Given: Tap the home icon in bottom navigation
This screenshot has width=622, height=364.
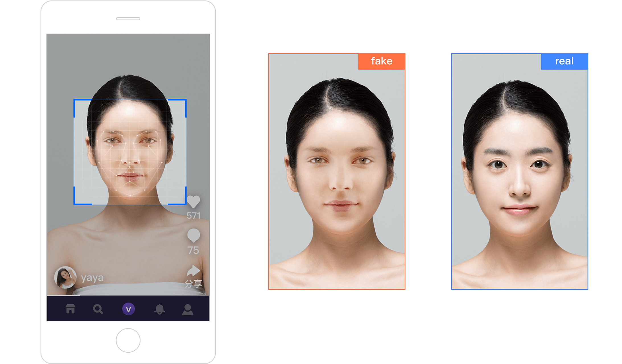Looking at the screenshot, I should (x=70, y=309).
